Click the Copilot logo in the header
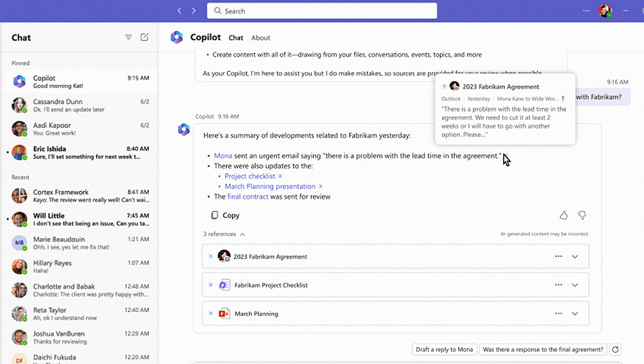The height and width of the screenshot is (364, 644). (176, 37)
